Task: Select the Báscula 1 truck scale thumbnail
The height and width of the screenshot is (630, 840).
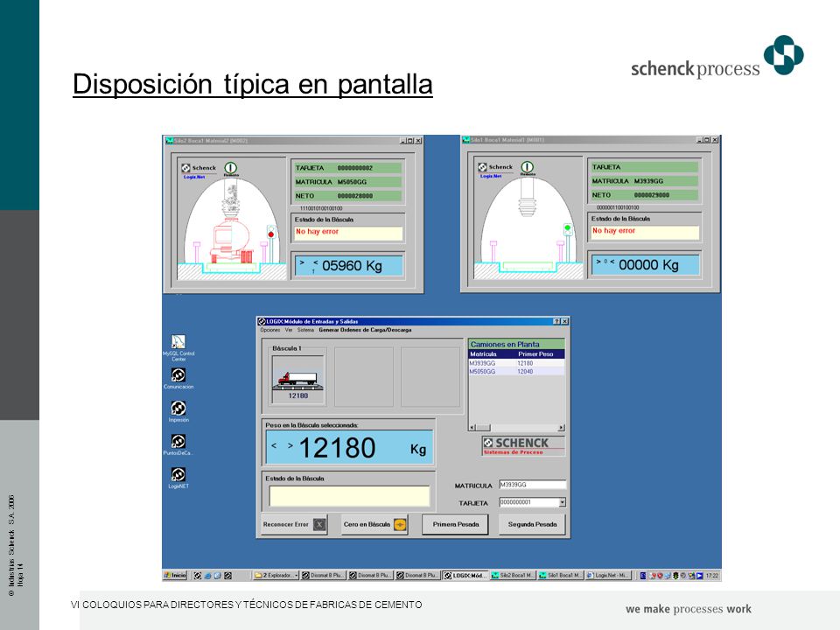Action: 297,379
